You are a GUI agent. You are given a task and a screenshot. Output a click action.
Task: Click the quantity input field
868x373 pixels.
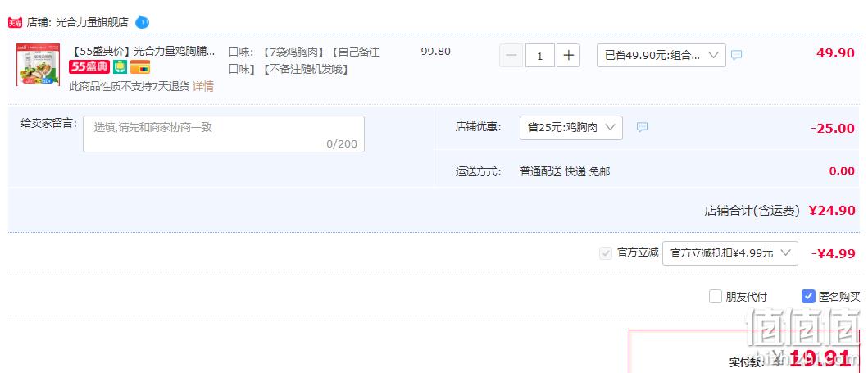click(539, 56)
